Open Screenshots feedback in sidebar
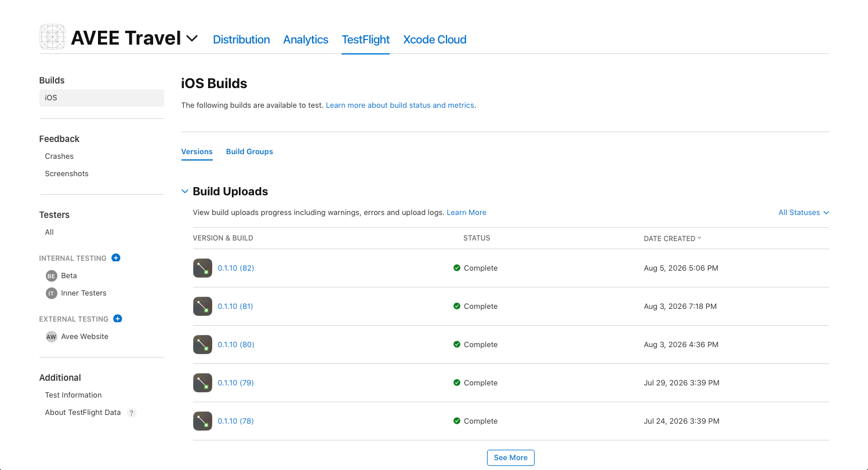Screen dimensions: 868x470 67,174
